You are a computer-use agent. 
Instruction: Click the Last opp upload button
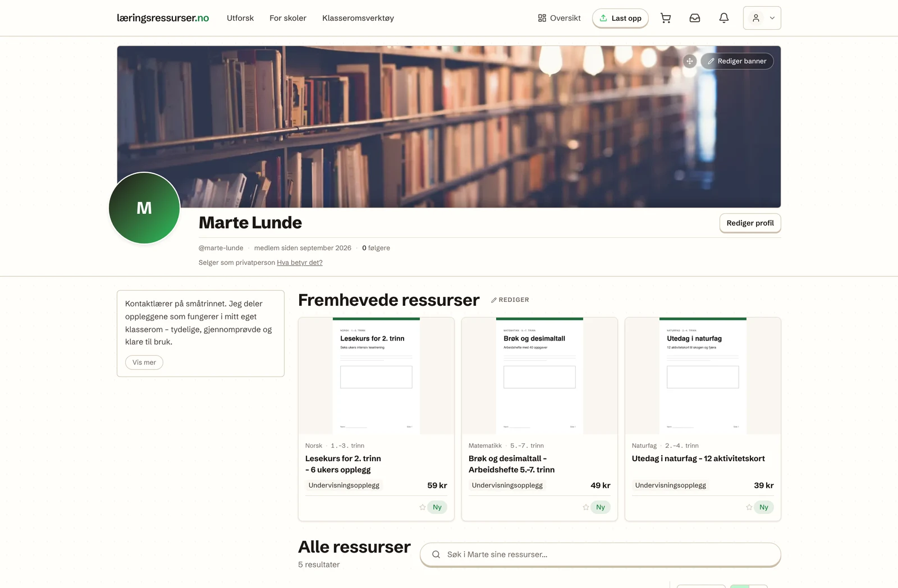coord(620,18)
